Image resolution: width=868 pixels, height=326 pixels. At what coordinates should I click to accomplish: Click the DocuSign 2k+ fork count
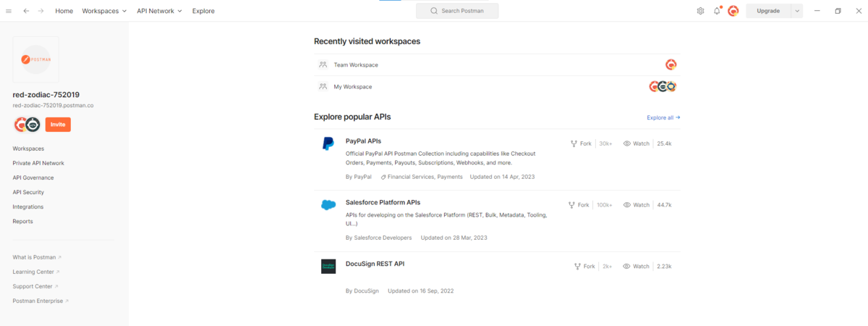(x=608, y=267)
